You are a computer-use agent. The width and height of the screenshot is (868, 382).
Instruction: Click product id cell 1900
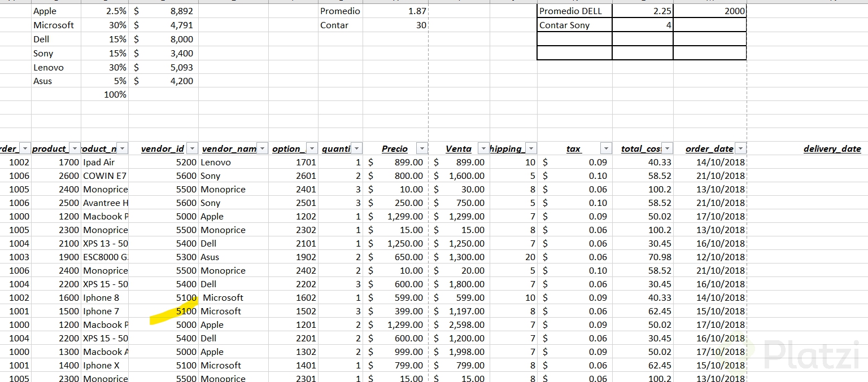click(56, 257)
